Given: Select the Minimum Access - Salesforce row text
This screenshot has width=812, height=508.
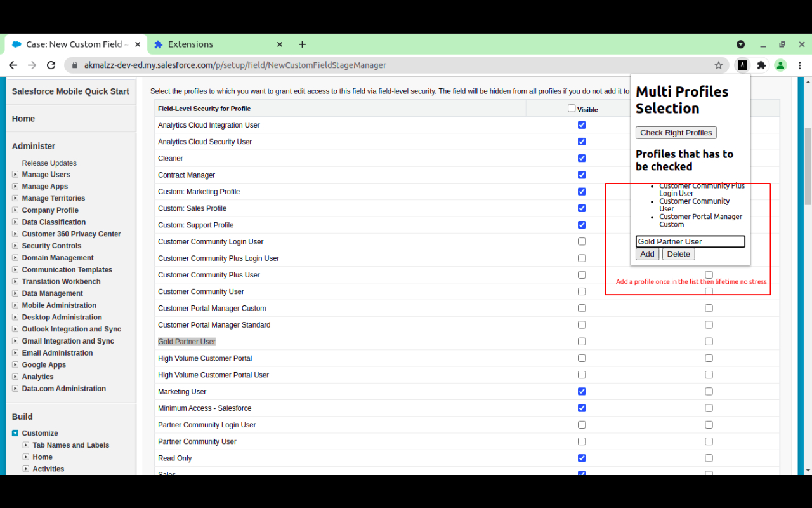Looking at the screenshot, I should click(x=205, y=408).
